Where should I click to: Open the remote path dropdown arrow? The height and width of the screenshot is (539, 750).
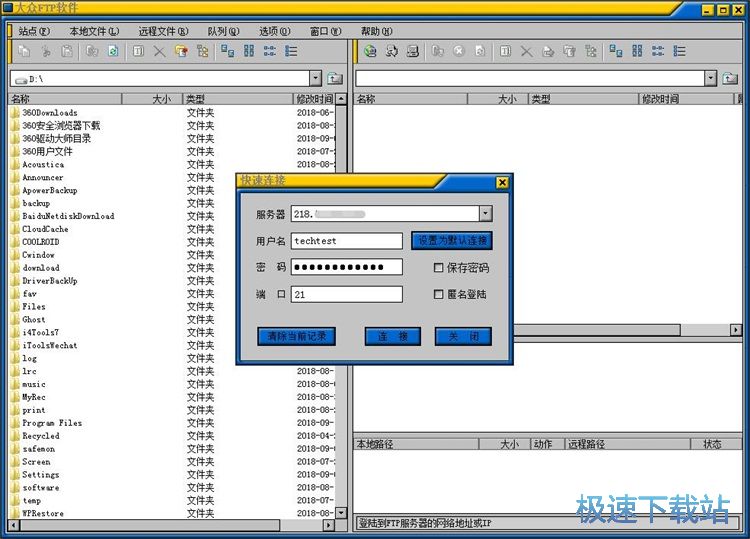(710, 78)
